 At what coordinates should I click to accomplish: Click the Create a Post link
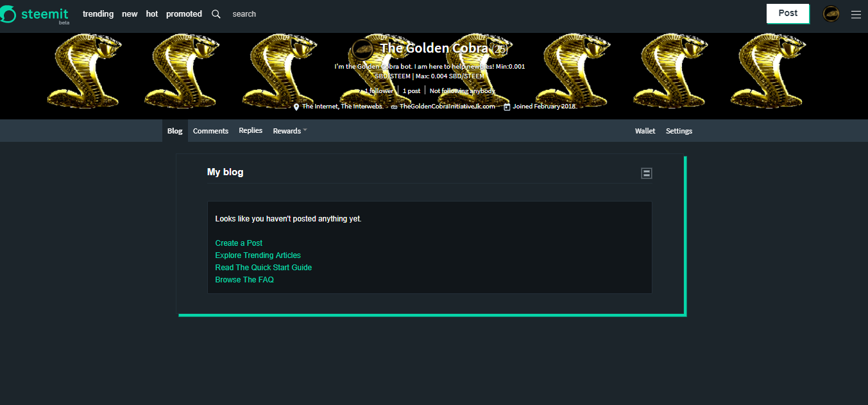coord(239,243)
